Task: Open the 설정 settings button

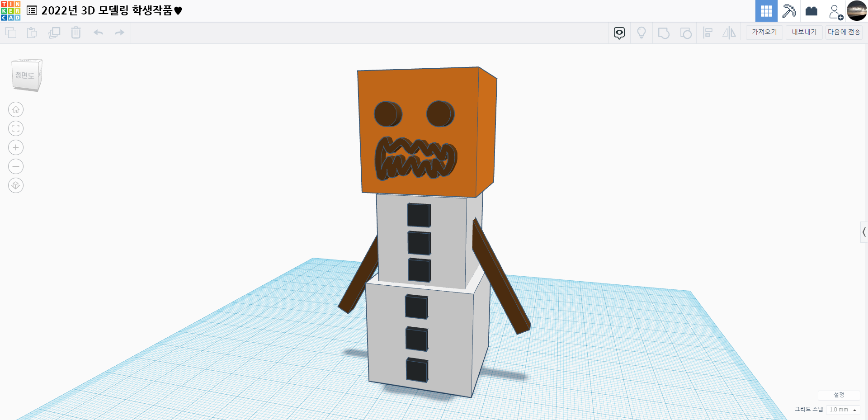Action: point(839,395)
